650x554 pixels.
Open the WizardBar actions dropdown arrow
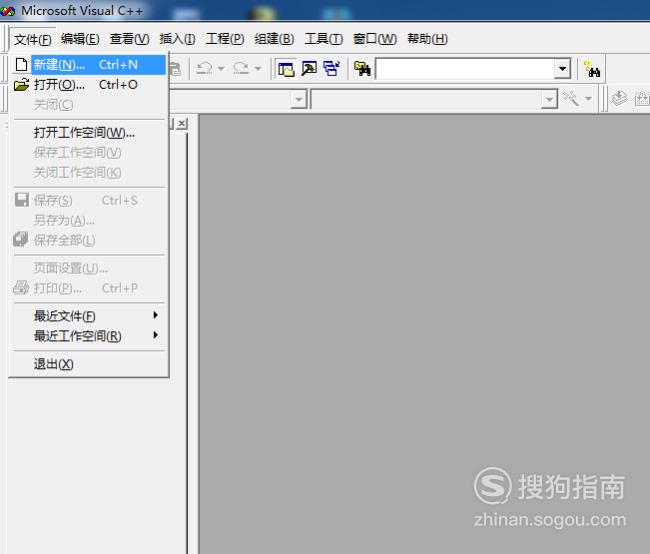pyautogui.click(x=588, y=99)
